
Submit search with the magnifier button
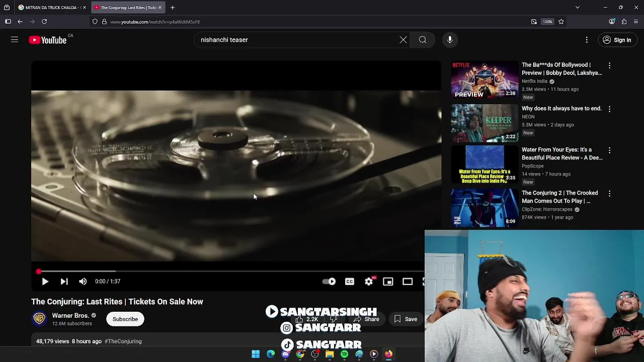coord(423,40)
